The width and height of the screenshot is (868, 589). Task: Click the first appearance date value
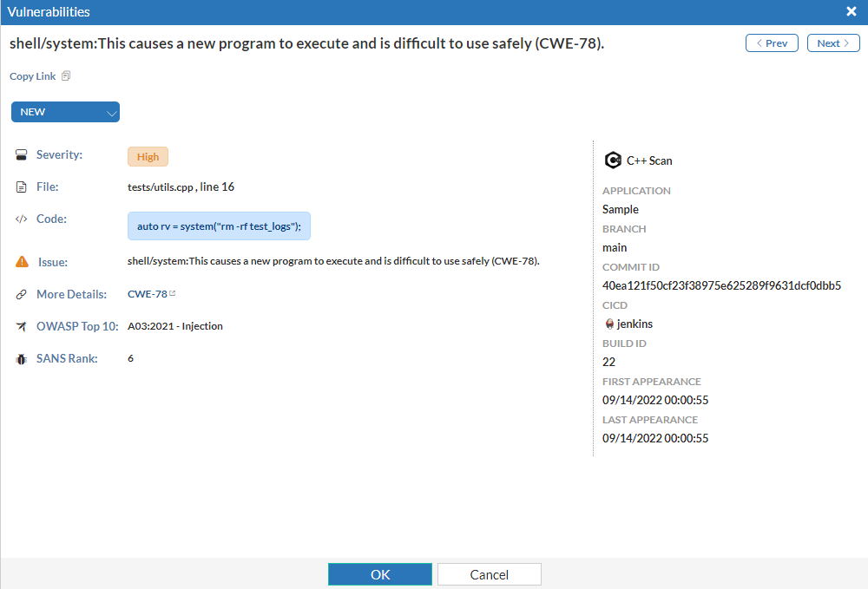tap(654, 401)
